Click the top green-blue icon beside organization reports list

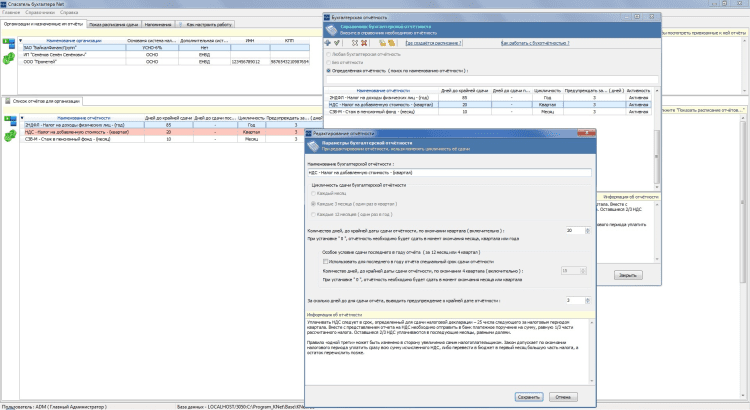click(x=10, y=121)
